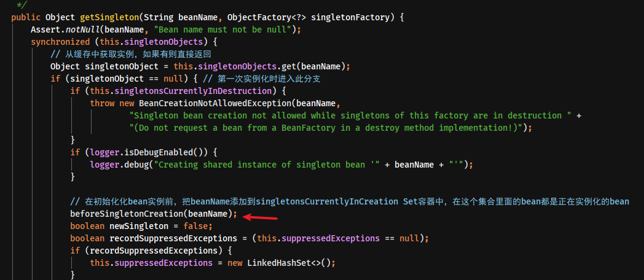Click the this.suppressedExceptions assignment
This screenshot has width=644, height=280.
coord(213,263)
